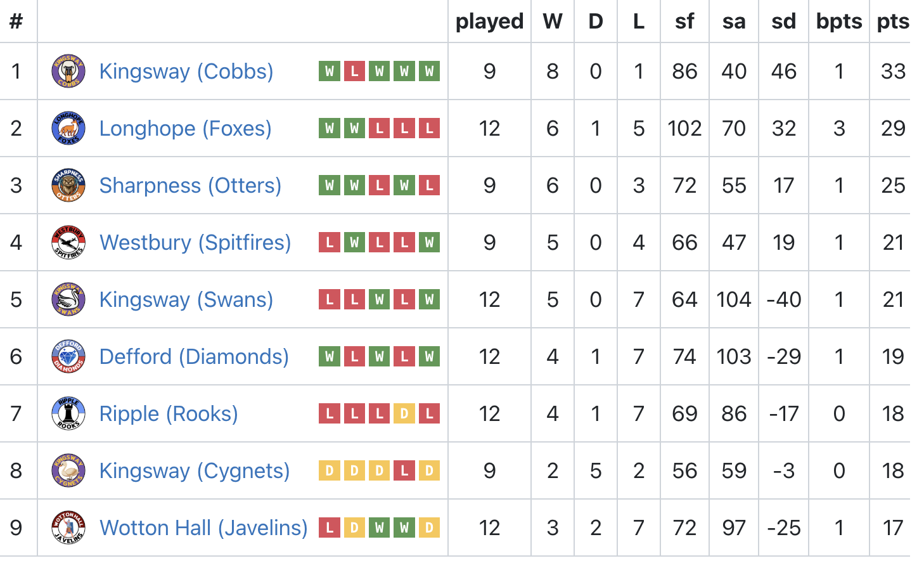Click the Longhope Foxes team logo
The width and height of the screenshot is (924, 563).
(x=68, y=128)
